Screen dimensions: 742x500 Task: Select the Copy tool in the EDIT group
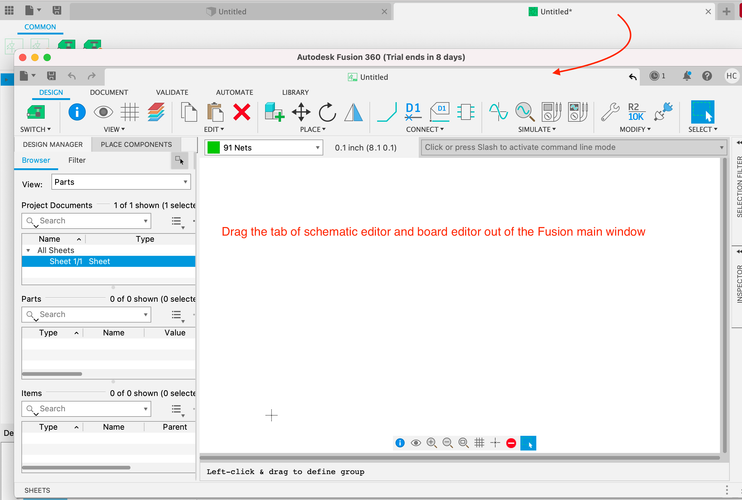click(x=189, y=112)
